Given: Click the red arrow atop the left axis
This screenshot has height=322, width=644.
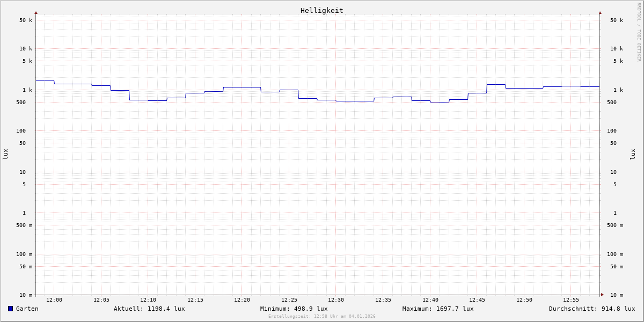Looking at the screenshot, I should click(36, 12).
